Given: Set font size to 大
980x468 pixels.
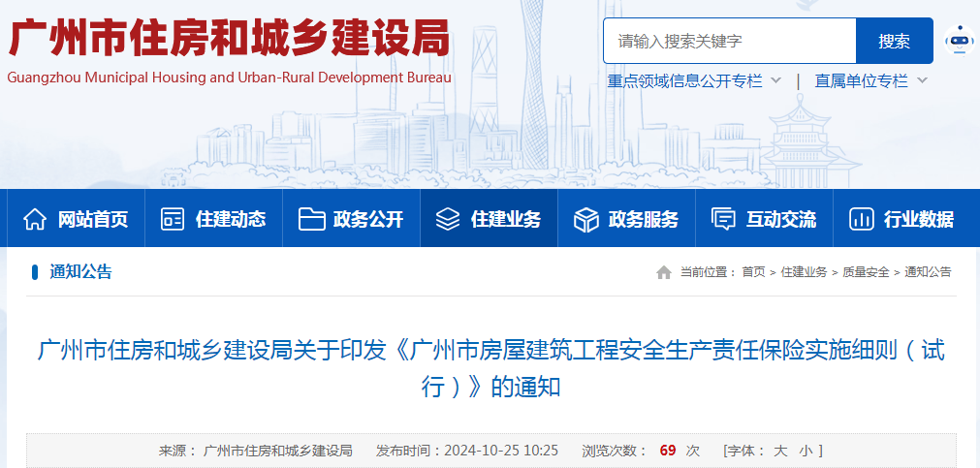Looking at the screenshot, I should click(x=780, y=451).
